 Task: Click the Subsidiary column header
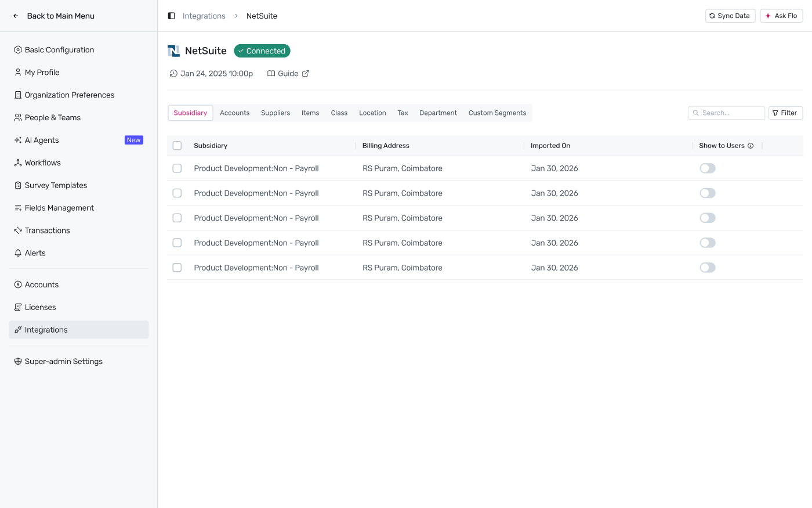(211, 146)
